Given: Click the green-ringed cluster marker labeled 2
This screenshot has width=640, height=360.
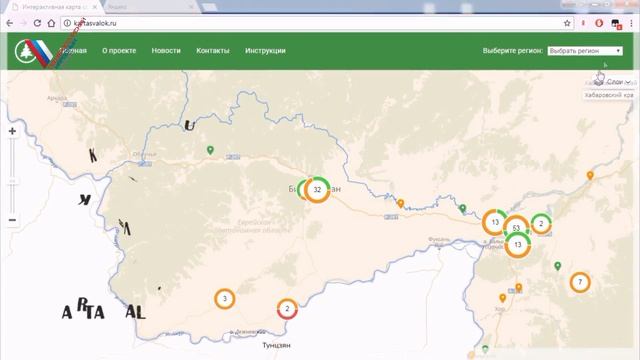Looking at the screenshot, I should [541, 224].
